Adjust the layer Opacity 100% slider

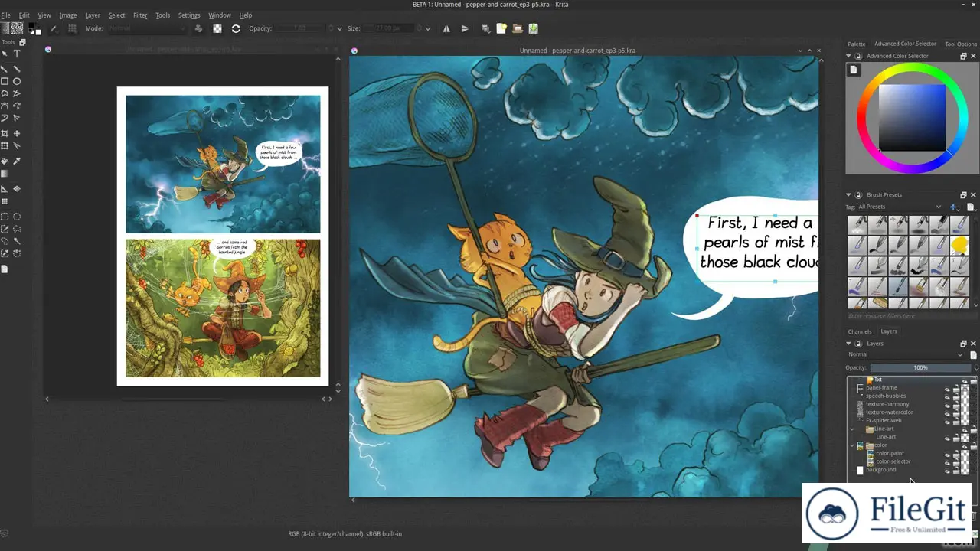tap(920, 367)
